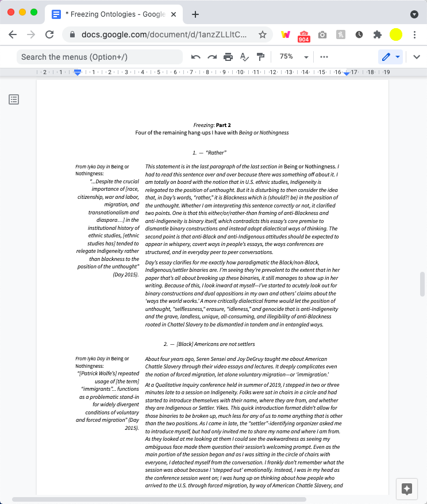The width and height of the screenshot is (427, 504).
Task: Show the document outline
Action: [14, 99]
